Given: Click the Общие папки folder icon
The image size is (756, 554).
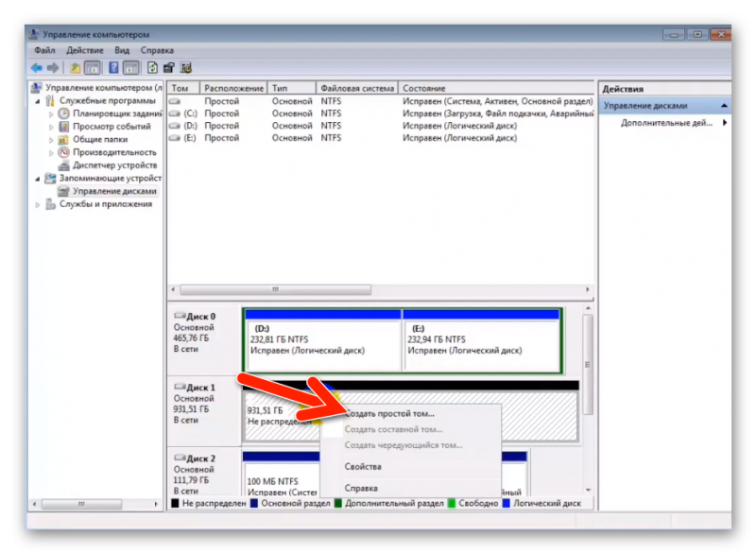Looking at the screenshot, I should [x=63, y=139].
